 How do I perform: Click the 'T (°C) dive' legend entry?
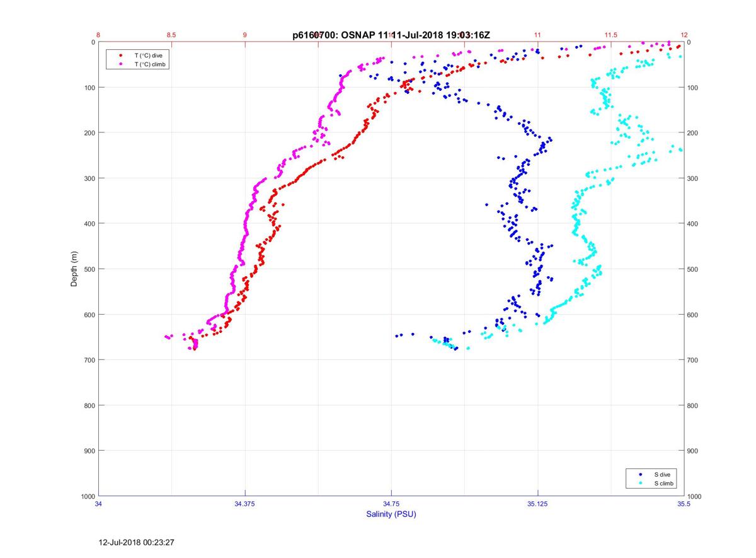click(x=149, y=55)
